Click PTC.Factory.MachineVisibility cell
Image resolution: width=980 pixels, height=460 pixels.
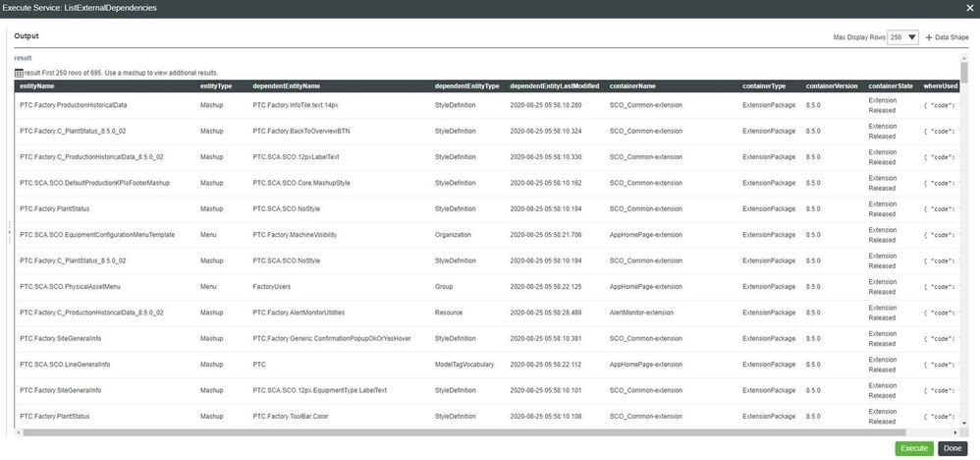[295, 235]
